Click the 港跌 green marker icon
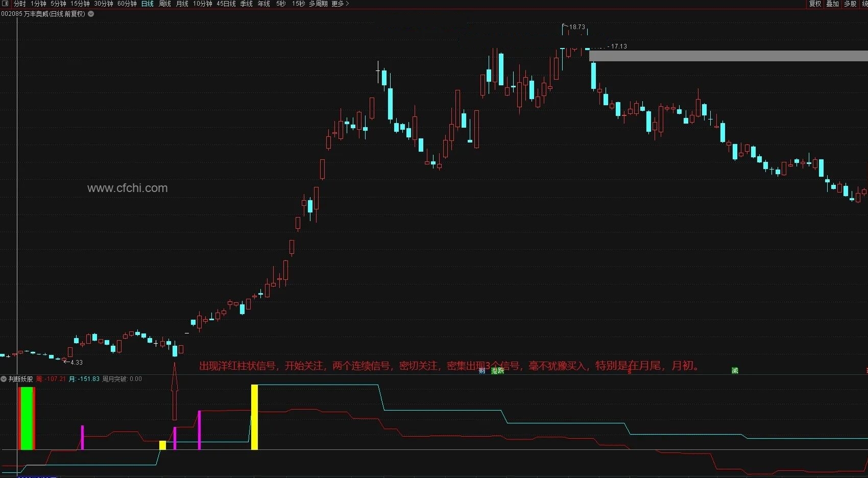This screenshot has width=868, height=478. (498, 371)
